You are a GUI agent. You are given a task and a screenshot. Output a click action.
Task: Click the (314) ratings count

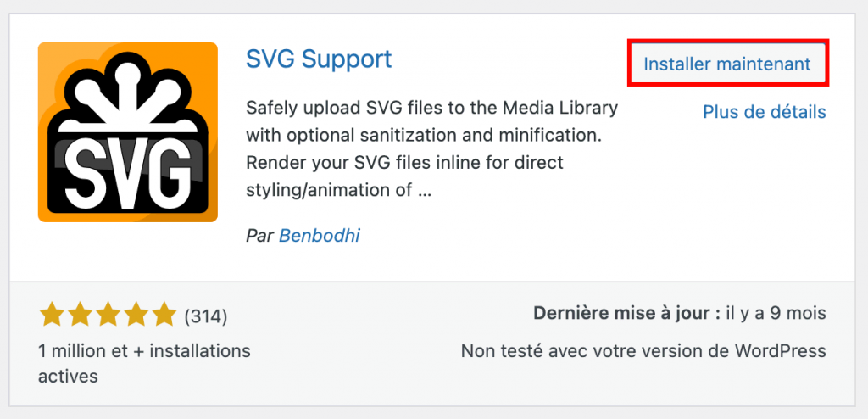[206, 316]
